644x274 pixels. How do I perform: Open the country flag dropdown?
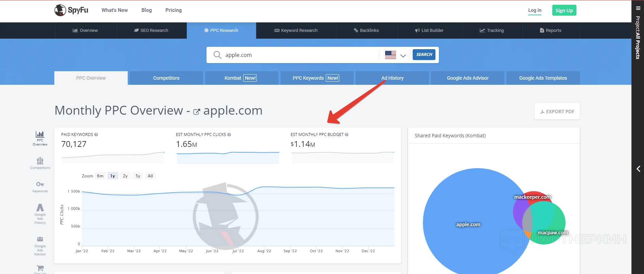click(x=395, y=55)
